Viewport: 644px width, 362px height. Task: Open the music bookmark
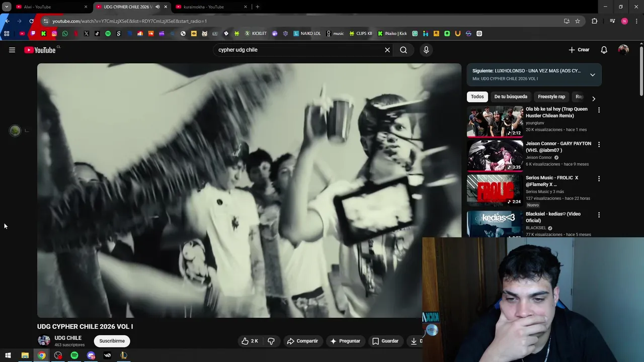[335, 34]
